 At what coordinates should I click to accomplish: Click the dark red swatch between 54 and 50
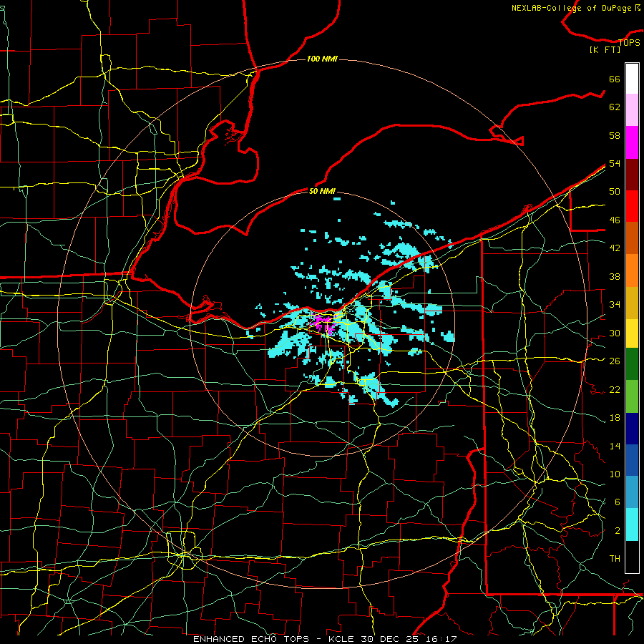tap(632, 174)
